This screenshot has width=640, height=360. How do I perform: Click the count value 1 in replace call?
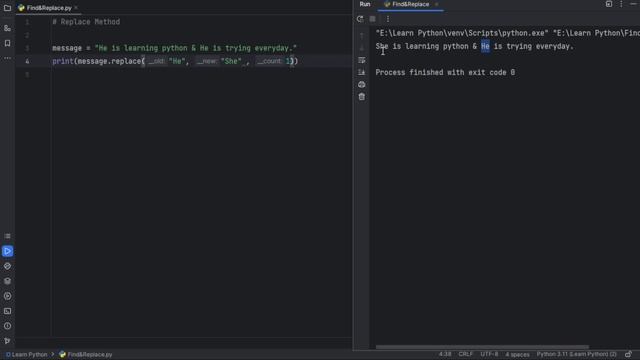pyautogui.click(x=288, y=61)
